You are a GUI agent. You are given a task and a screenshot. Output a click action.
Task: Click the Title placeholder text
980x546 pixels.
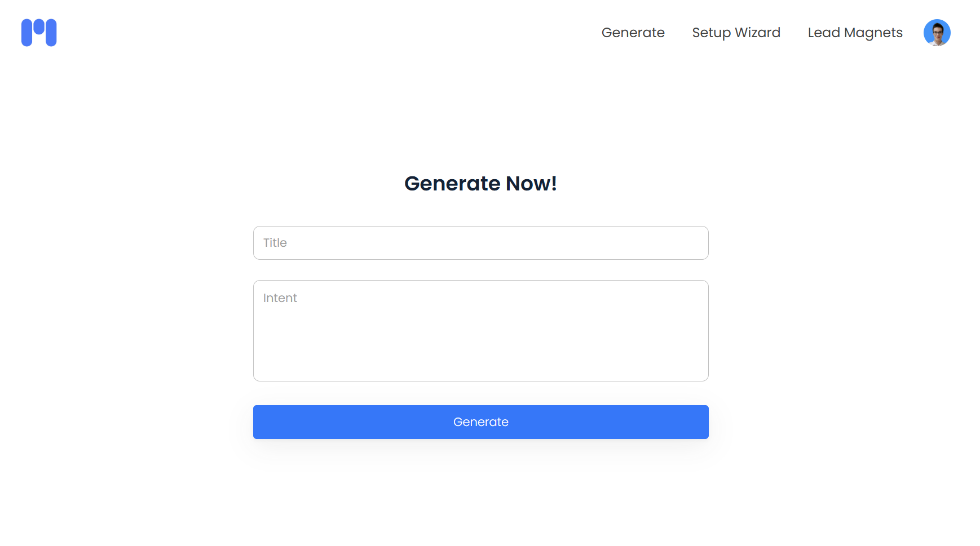click(275, 243)
